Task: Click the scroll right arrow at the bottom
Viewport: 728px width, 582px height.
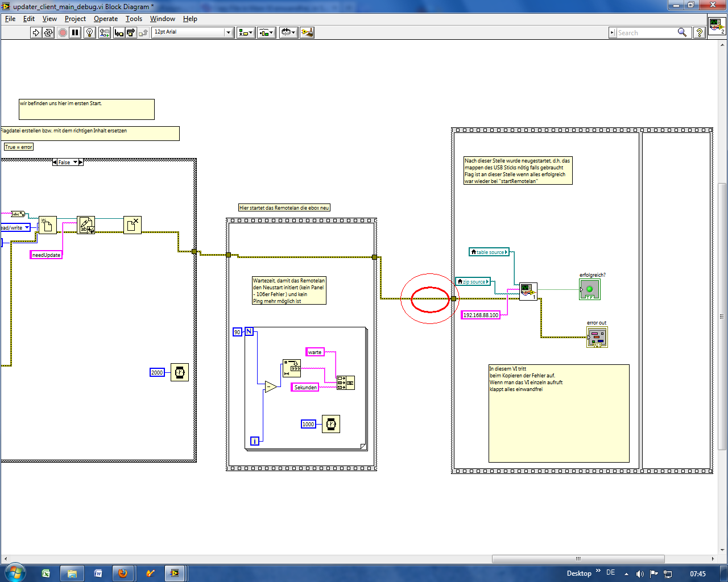Action: click(713, 559)
